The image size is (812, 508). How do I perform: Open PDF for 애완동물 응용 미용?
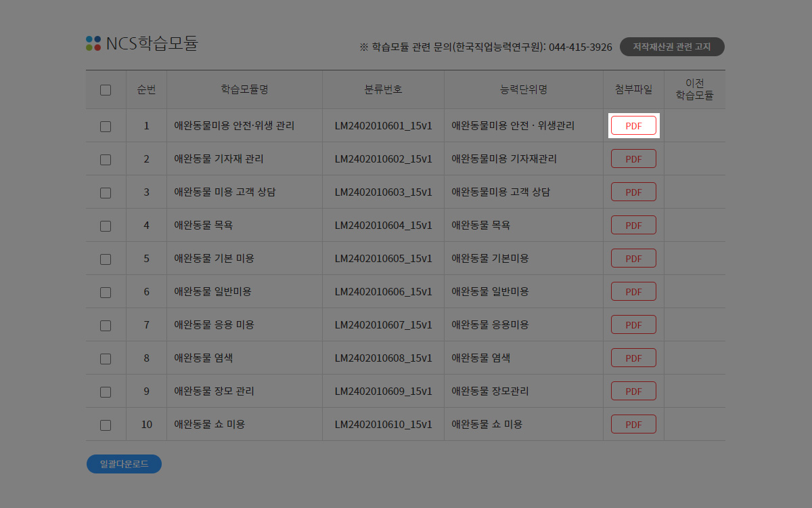coord(633,325)
